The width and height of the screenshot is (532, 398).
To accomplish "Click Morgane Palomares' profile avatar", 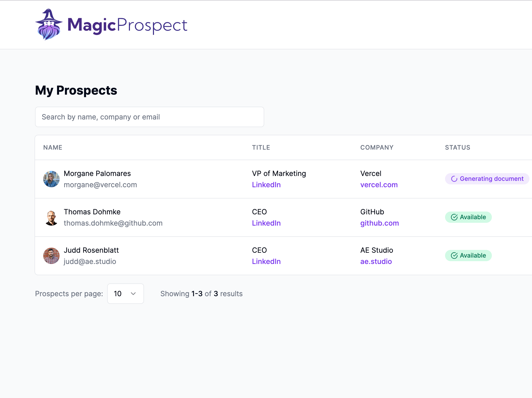I will tap(51, 179).
